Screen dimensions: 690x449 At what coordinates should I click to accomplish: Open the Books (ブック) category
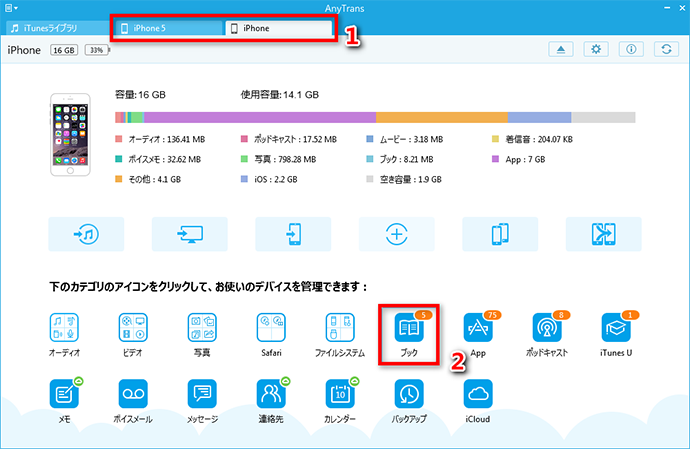tap(409, 328)
